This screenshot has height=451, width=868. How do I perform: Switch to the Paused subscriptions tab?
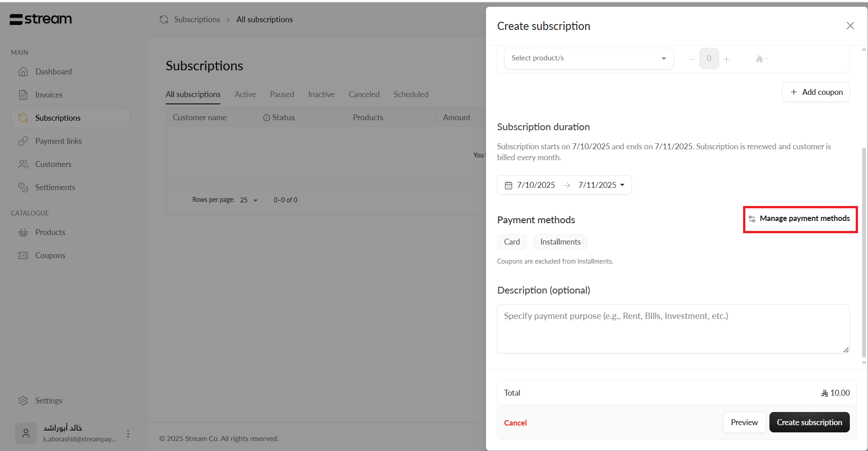[282, 94]
